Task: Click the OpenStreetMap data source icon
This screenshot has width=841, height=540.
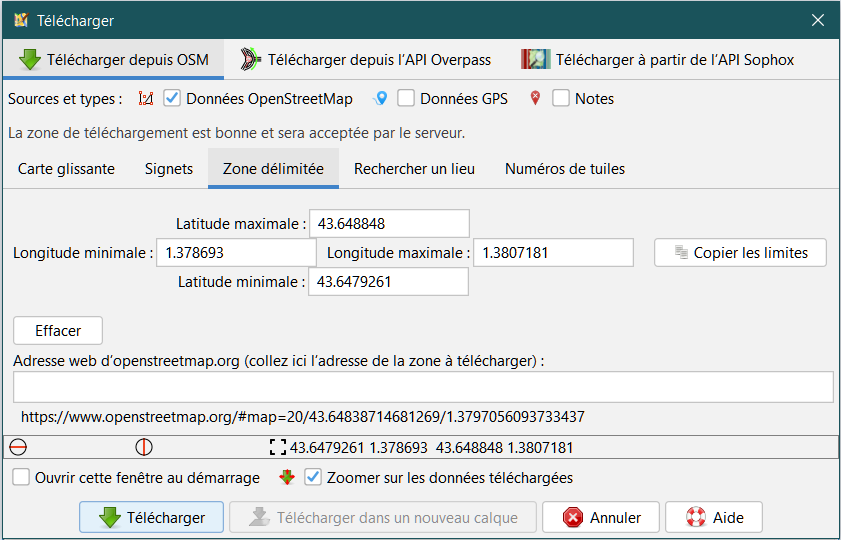Action: [146, 99]
